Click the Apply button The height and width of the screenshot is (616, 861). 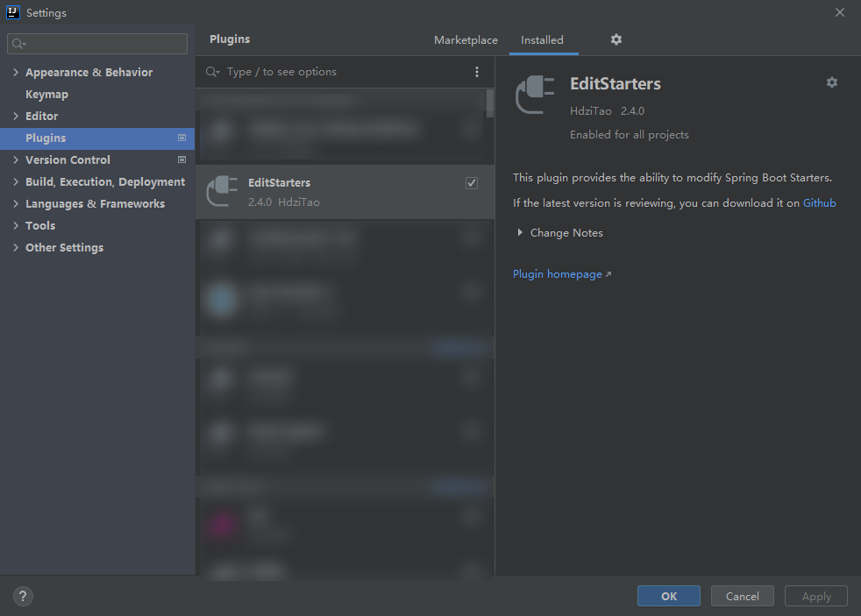click(816, 596)
